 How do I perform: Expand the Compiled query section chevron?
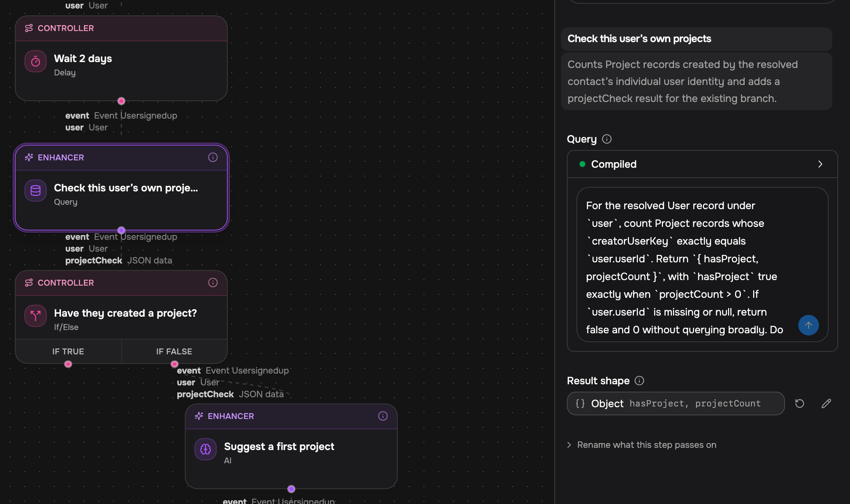click(x=820, y=164)
